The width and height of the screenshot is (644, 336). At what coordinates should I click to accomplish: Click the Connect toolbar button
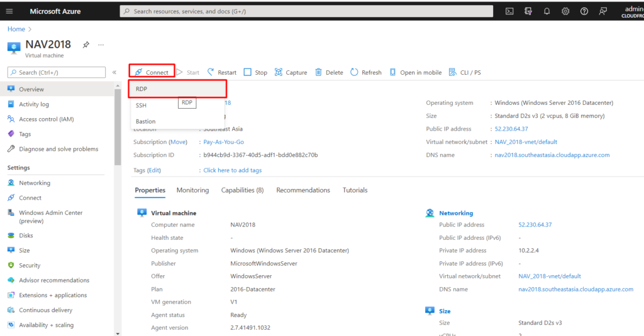[x=152, y=72]
